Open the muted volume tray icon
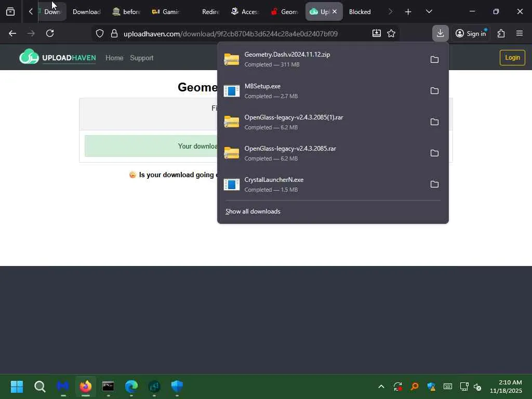This screenshot has width=532, height=399. click(x=477, y=387)
